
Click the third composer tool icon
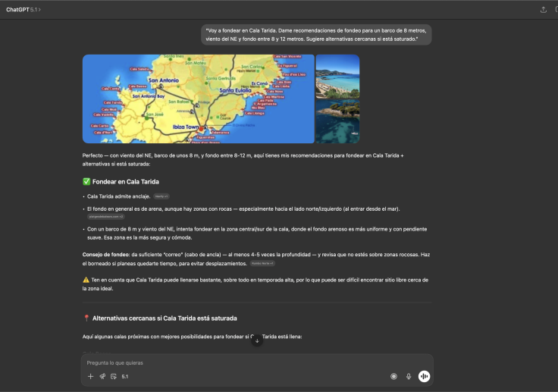tap(113, 376)
